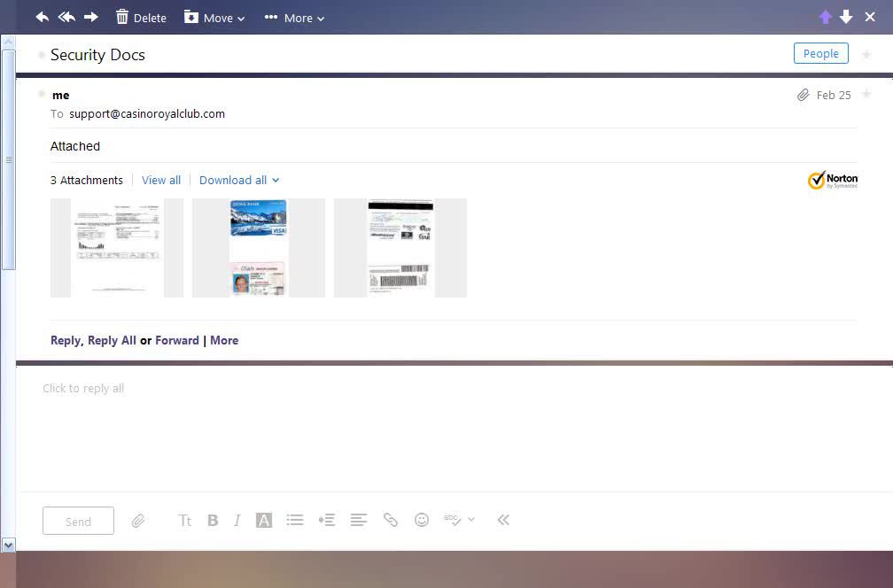Run the abc spell check icon
893x588 pixels.
tap(453, 520)
